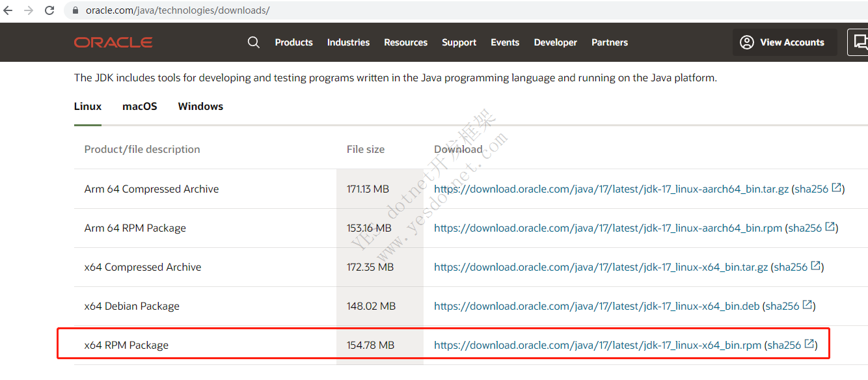This screenshot has width=868, height=380.
Task: Switch to the macOS tab
Action: [x=140, y=106]
